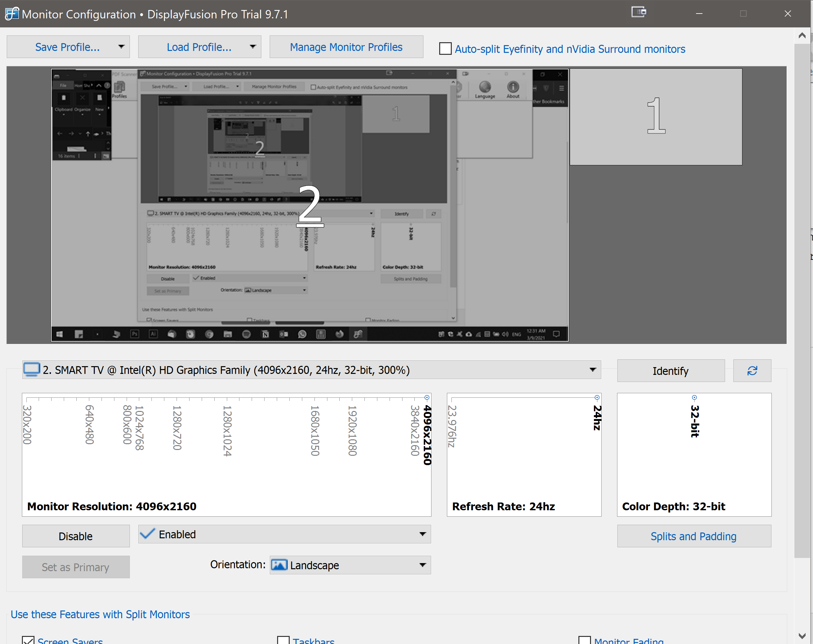
Task: Click the Manage Monitor Profiles button
Action: [x=346, y=47]
